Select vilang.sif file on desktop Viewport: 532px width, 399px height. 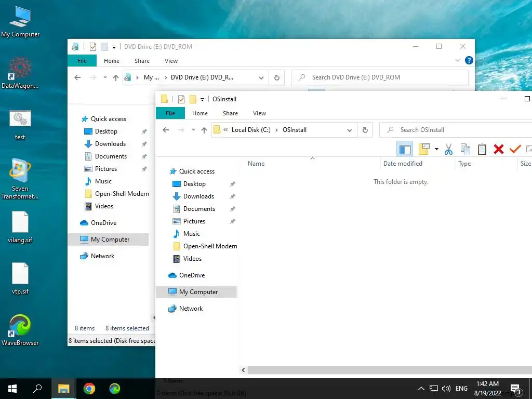20,228
